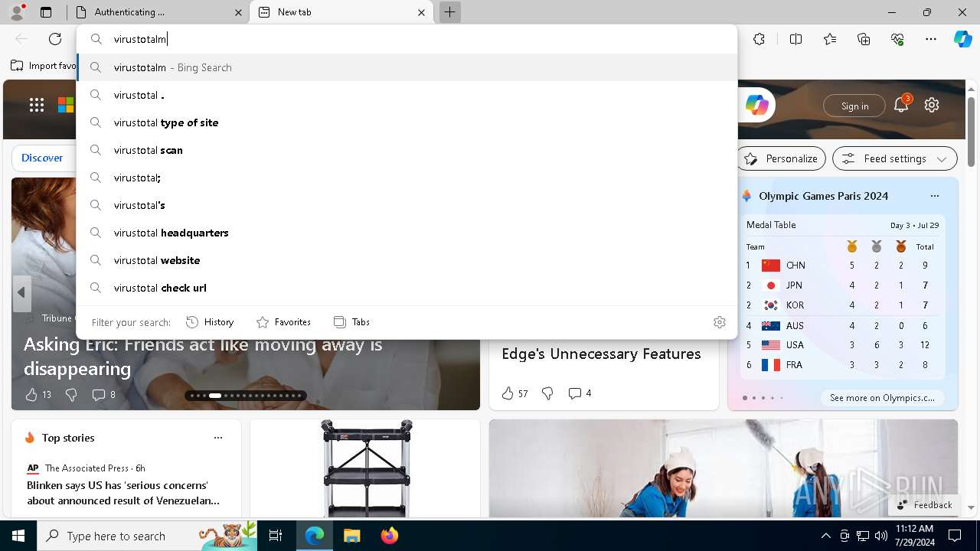Open comments on Edge's Unnecessary Features

[580, 393]
